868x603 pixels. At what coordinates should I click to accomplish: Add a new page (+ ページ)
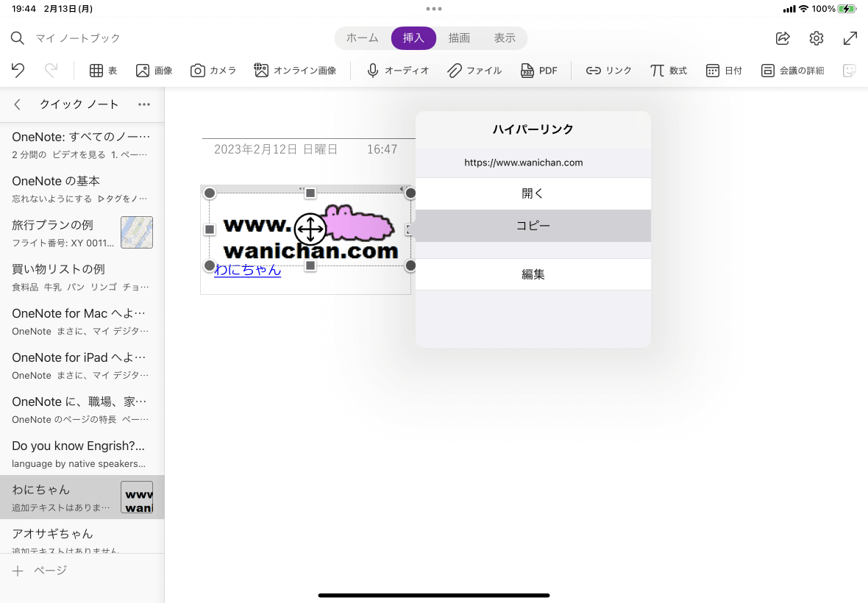click(x=39, y=571)
